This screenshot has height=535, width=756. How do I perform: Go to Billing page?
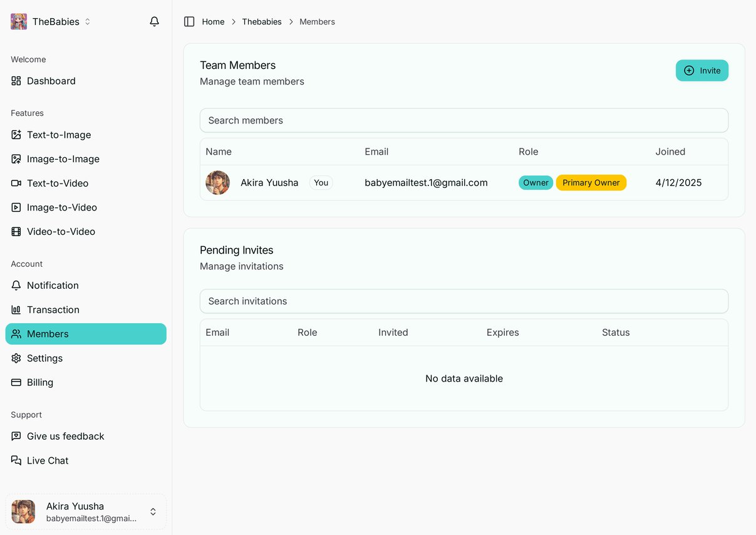point(40,382)
